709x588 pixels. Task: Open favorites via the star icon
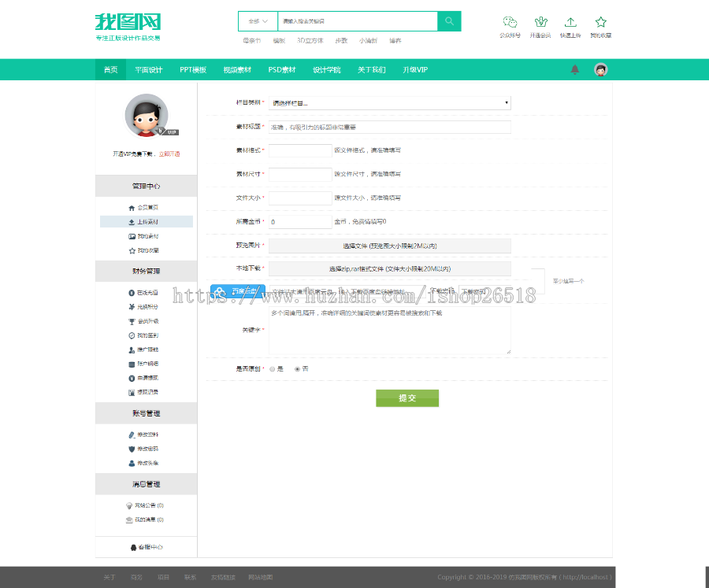pos(601,23)
